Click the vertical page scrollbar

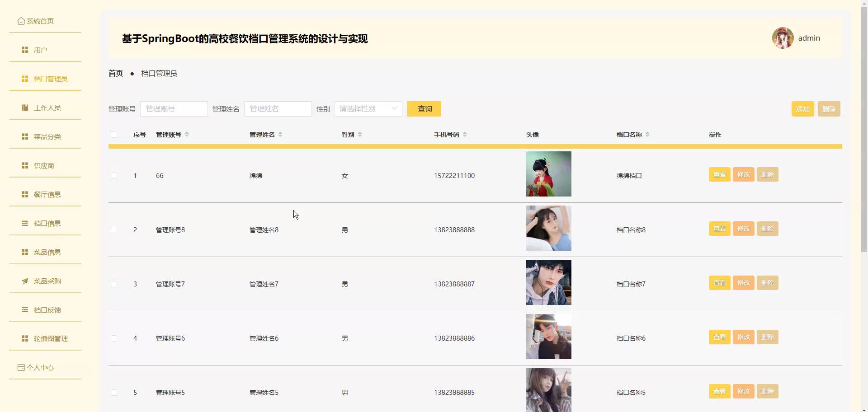[x=864, y=136]
